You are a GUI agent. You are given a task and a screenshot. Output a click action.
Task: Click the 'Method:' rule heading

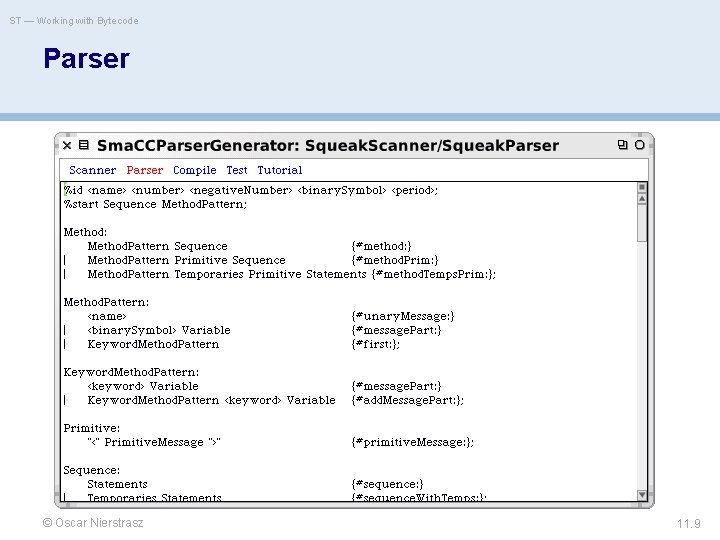[85, 232]
